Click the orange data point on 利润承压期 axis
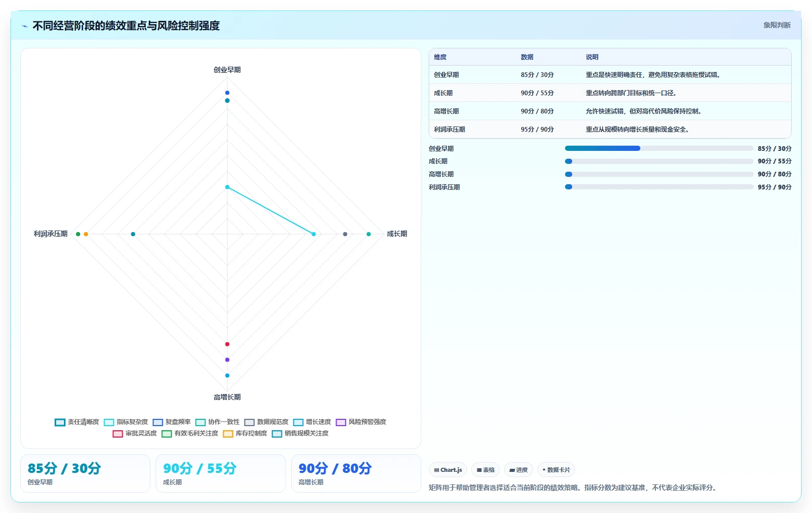The height and width of the screenshot is (513, 812). point(86,234)
